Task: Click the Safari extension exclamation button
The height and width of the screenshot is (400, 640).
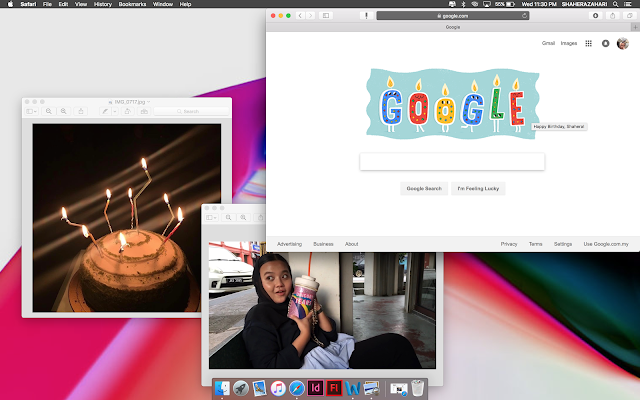Action: (366, 16)
